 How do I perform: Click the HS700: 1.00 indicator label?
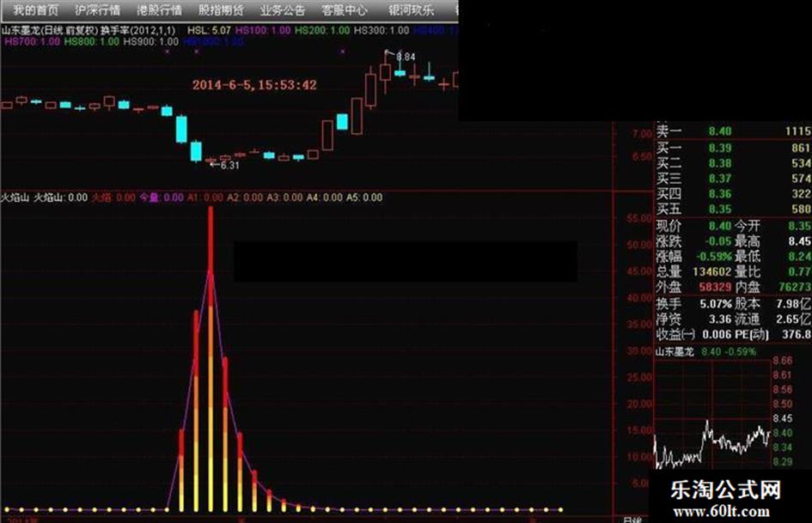32,41
